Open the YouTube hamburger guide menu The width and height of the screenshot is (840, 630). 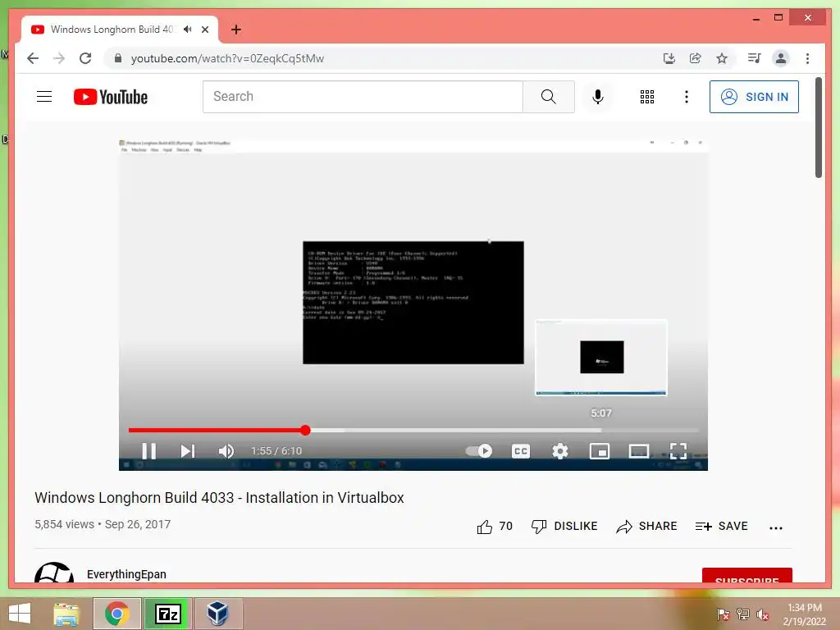click(x=44, y=97)
